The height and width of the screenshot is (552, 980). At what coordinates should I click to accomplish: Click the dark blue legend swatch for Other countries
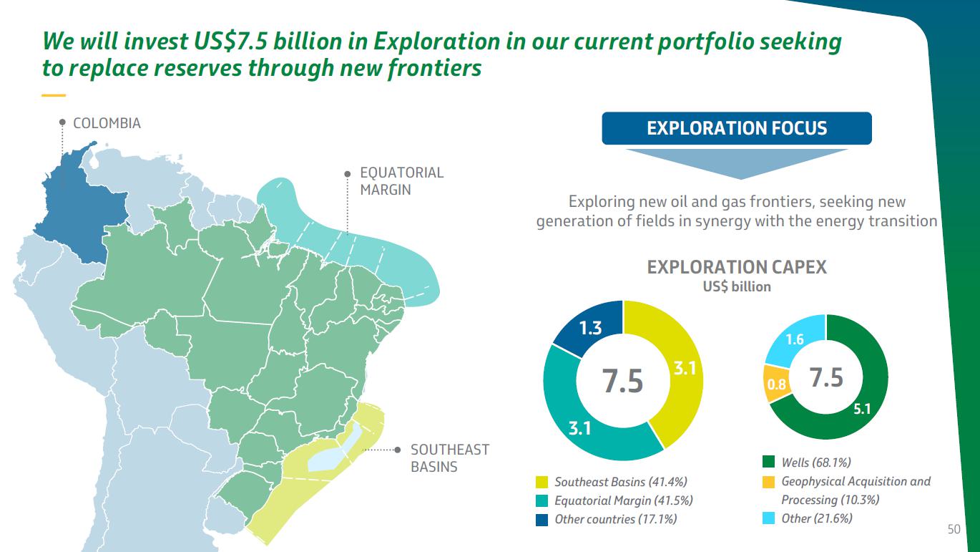(x=542, y=520)
